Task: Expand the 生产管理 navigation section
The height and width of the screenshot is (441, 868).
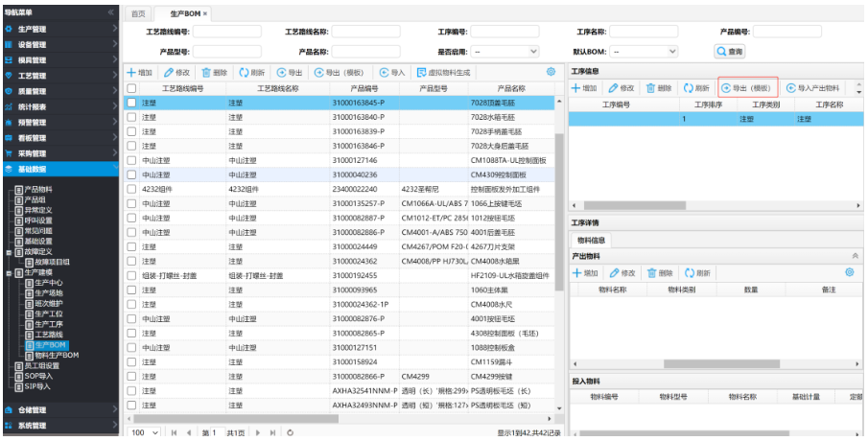Action: click(58, 30)
